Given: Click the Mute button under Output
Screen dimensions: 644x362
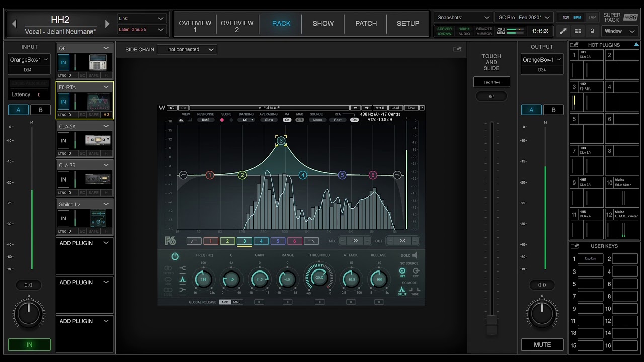Looking at the screenshot, I should click(x=542, y=345).
